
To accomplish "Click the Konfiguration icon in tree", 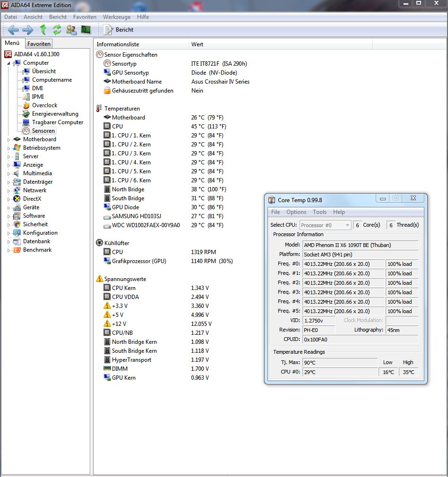I will click(17, 233).
